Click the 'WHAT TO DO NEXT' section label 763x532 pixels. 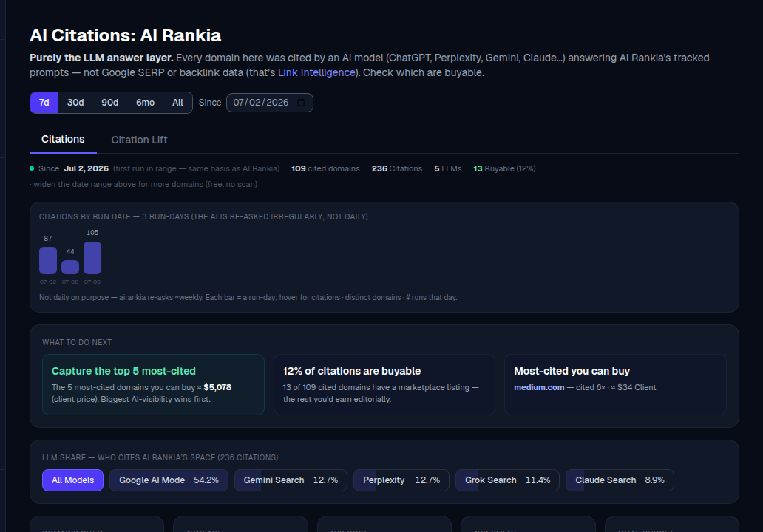point(77,342)
